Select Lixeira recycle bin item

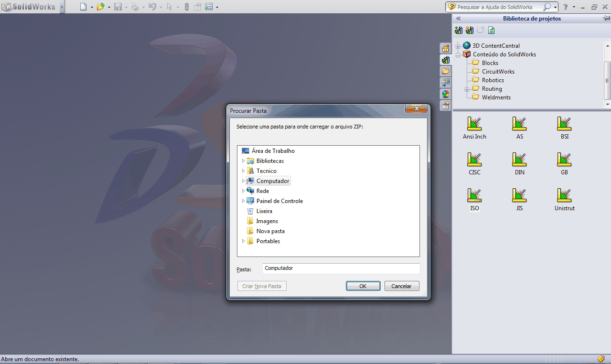pyautogui.click(x=259, y=211)
